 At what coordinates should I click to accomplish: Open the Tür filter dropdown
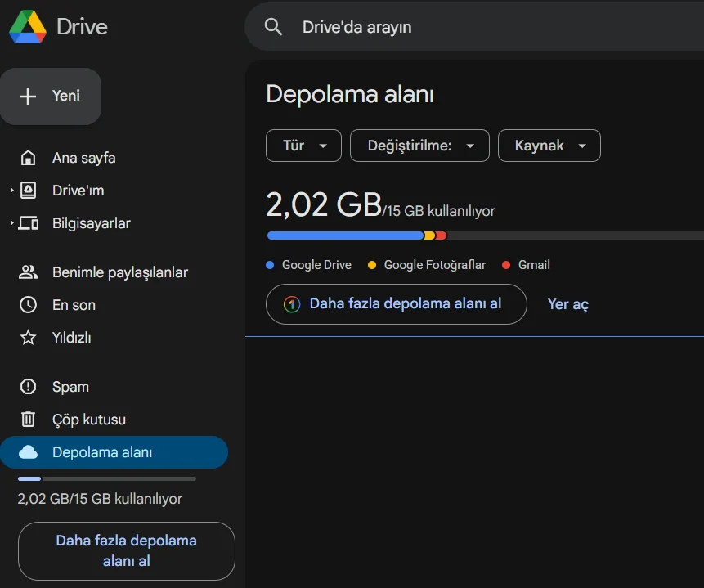(303, 146)
